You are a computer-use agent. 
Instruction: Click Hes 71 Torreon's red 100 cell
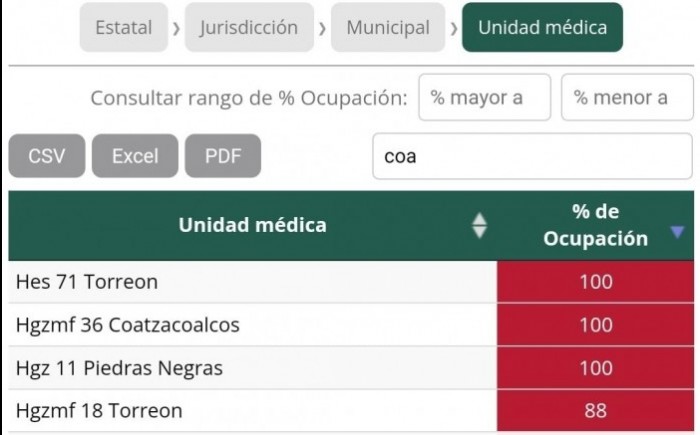coord(595,282)
